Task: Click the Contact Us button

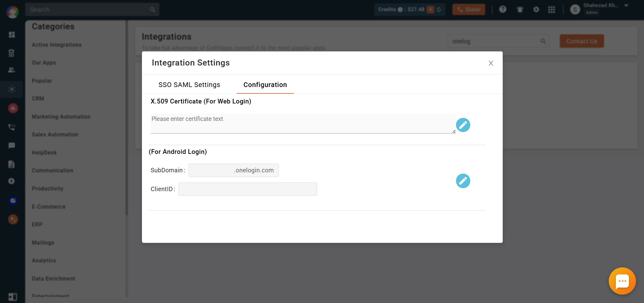Action: pos(582,41)
